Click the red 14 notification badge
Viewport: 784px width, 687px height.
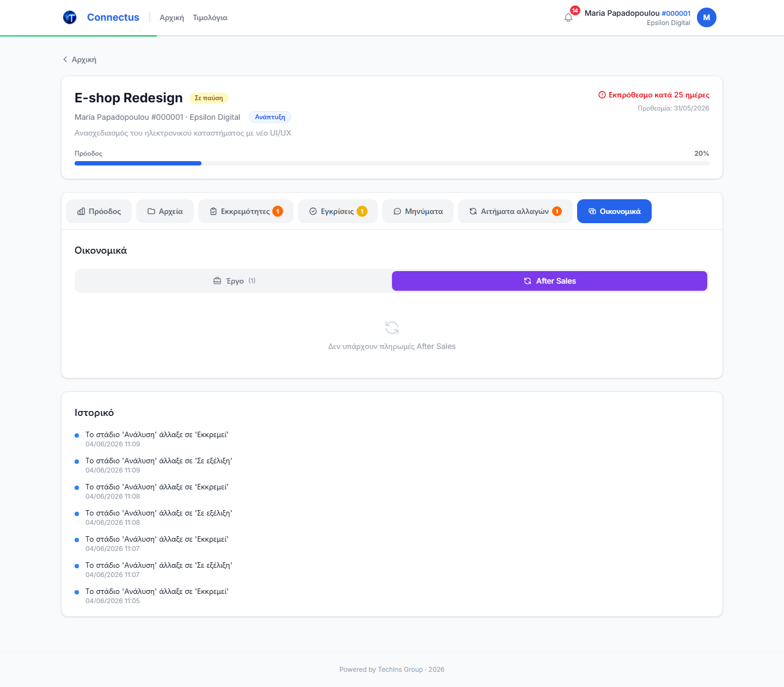[x=575, y=10]
